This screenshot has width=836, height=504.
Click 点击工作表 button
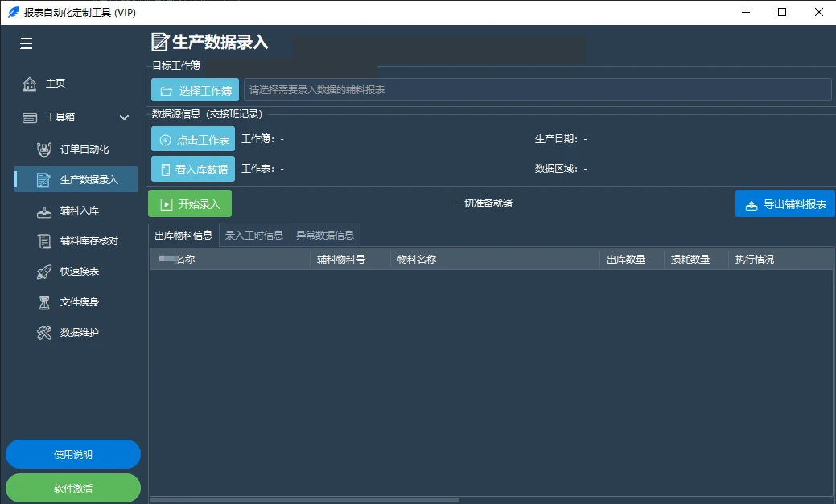tap(193, 139)
